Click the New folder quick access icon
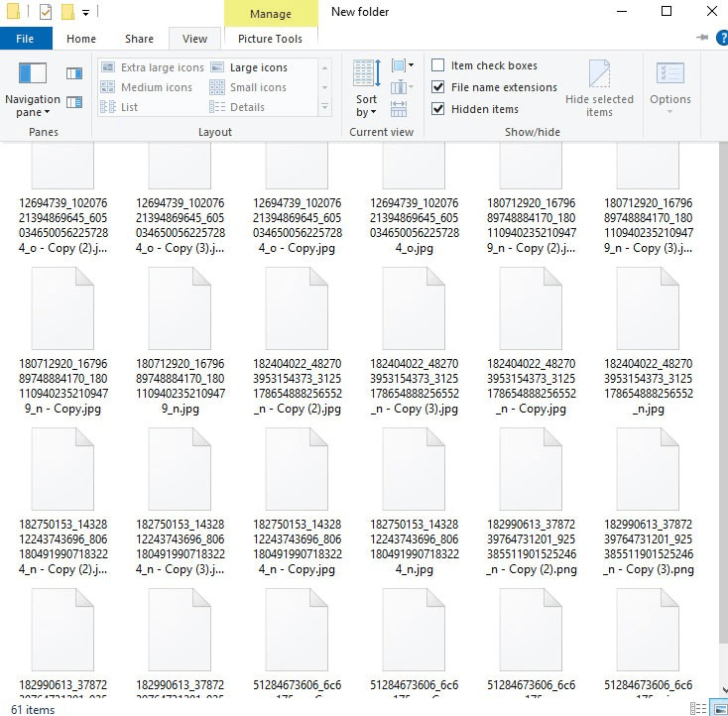 tap(67, 12)
